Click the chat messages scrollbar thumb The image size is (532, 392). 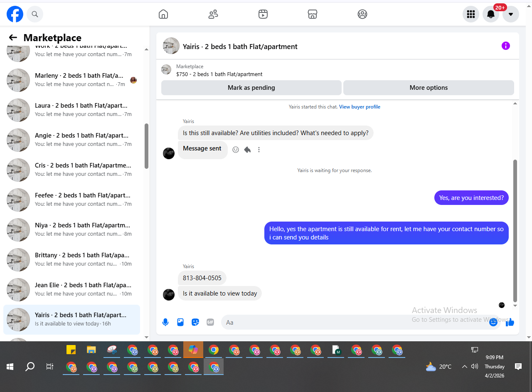tap(515, 231)
